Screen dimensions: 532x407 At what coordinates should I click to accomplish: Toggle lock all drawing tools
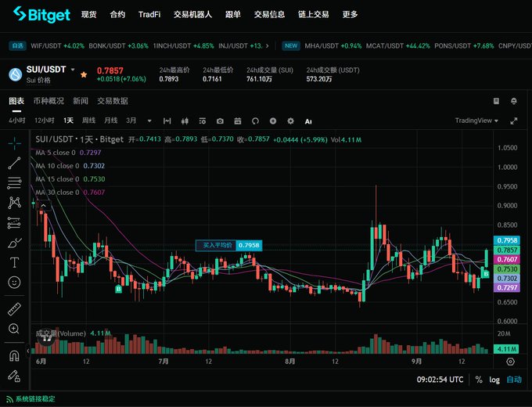point(14,376)
